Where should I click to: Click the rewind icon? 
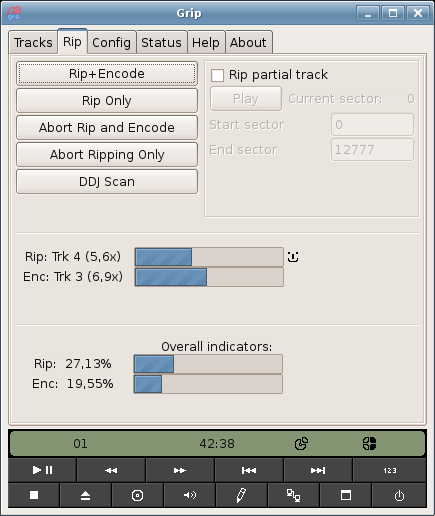pos(111,470)
